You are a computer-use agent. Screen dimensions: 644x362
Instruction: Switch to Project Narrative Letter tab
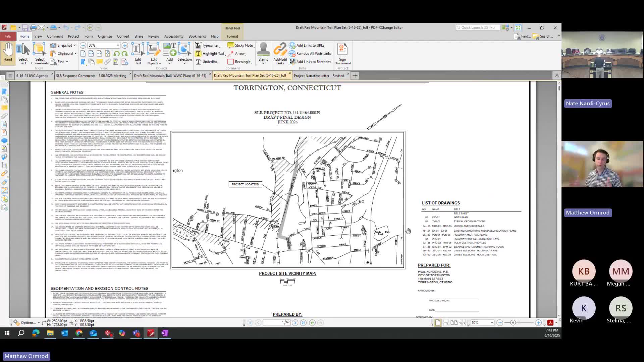[319, 76]
